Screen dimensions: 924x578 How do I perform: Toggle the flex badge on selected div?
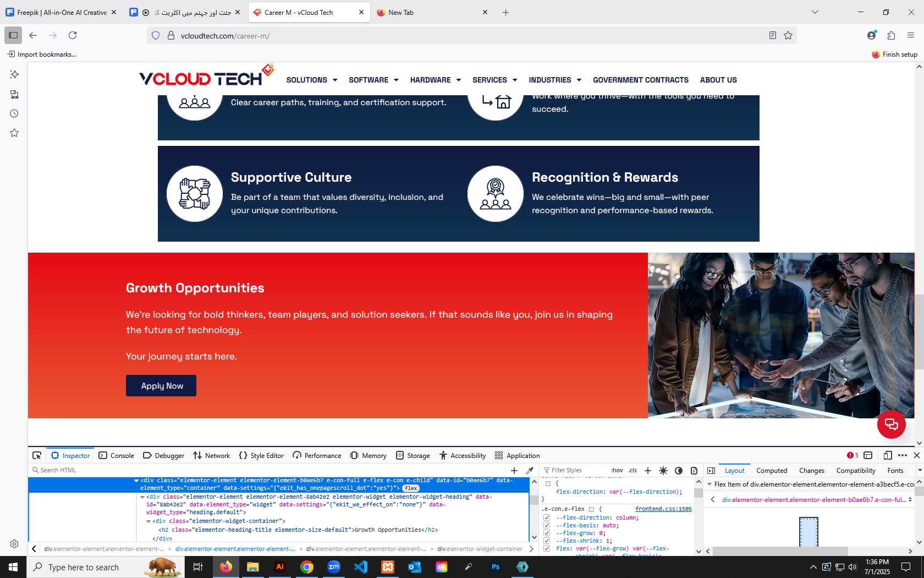pos(411,488)
